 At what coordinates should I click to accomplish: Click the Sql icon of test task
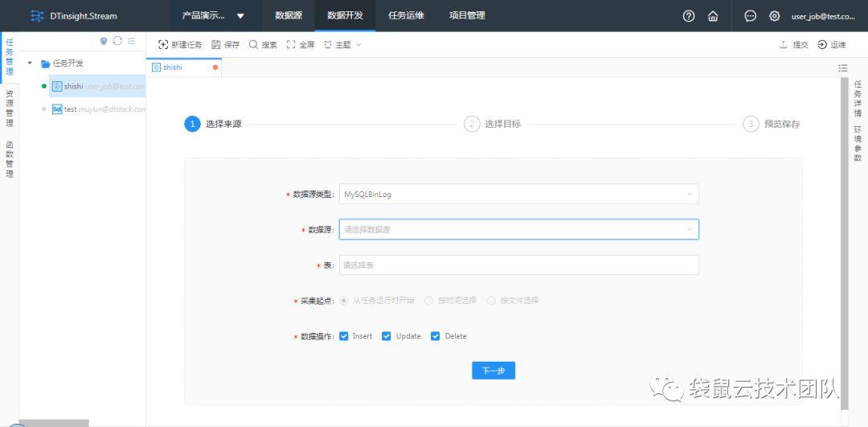(57, 109)
